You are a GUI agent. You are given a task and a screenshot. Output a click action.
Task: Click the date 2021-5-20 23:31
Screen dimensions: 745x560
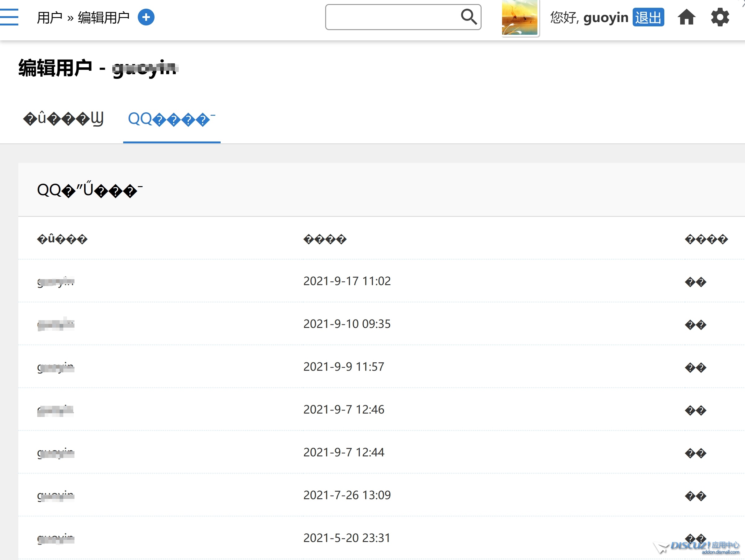point(347,538)
